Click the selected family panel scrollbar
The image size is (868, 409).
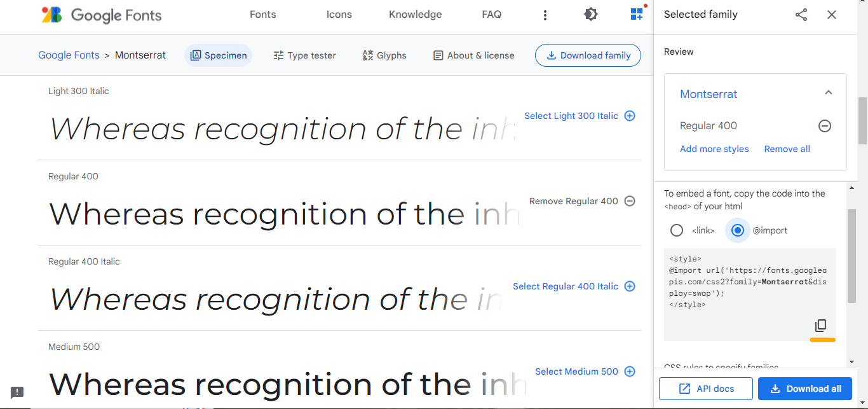(851, 254)
